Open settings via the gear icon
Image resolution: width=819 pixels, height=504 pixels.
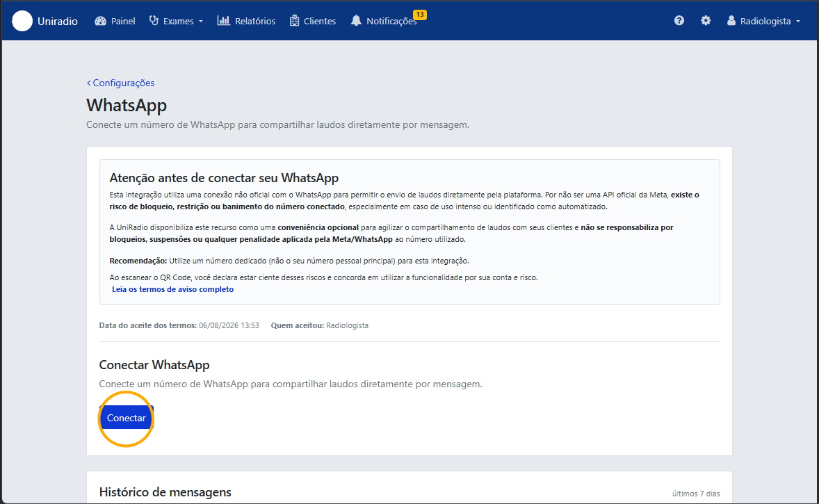coord(706,20)
